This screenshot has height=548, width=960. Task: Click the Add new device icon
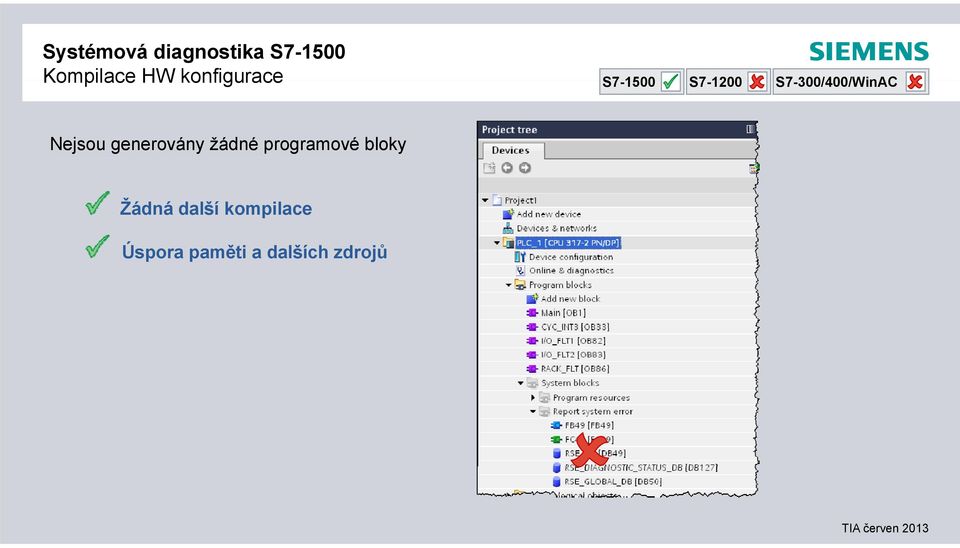(508, 214)
